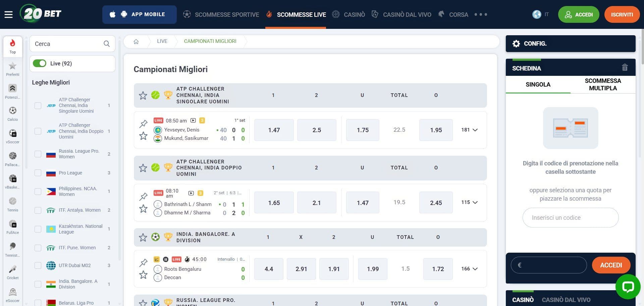The image size is (644, 306).
Task: Switch to the Scommessa Multipla tab
Action: pyautogui.click(x=603, y=85)
